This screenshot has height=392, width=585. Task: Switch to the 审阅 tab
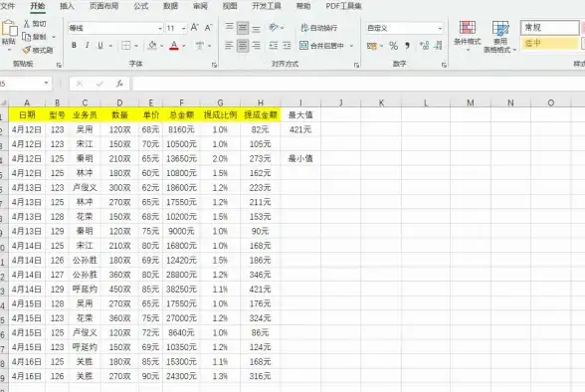click(x=200, y=6)
